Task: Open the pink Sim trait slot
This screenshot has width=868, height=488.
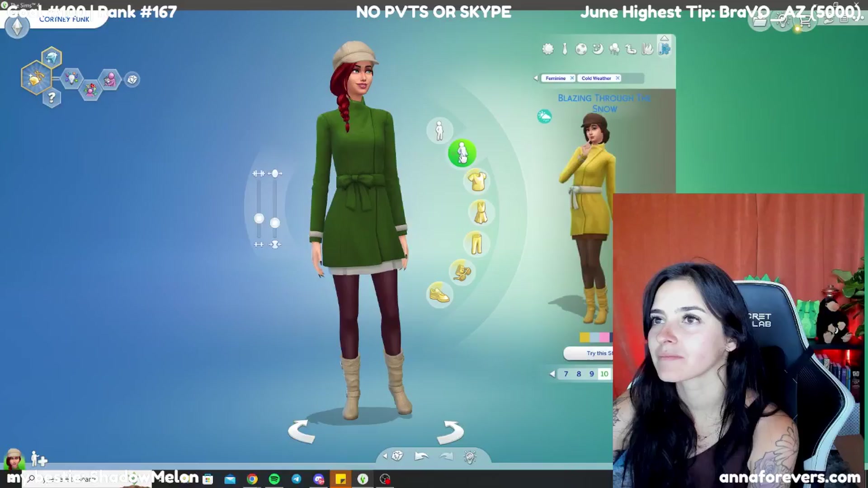Action: (x=110, y=80)
